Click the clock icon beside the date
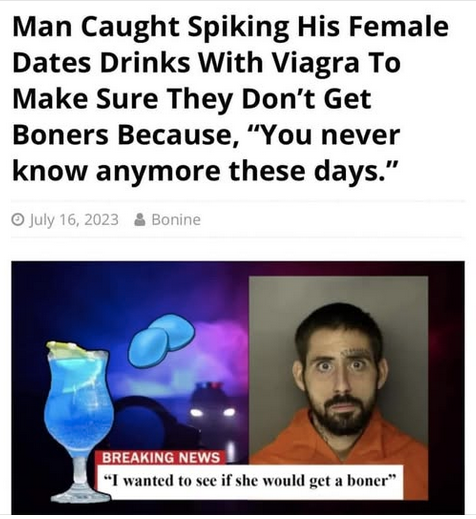 [x=18, y=220]
